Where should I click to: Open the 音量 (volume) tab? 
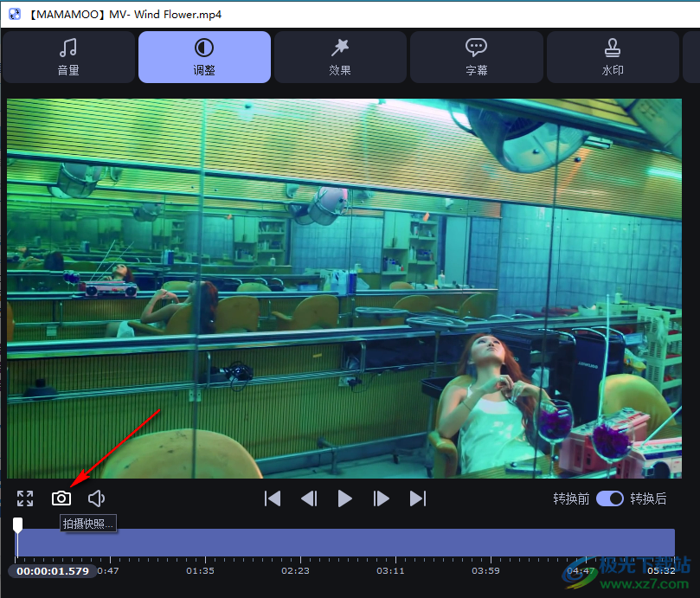click(x=68, y=57)
